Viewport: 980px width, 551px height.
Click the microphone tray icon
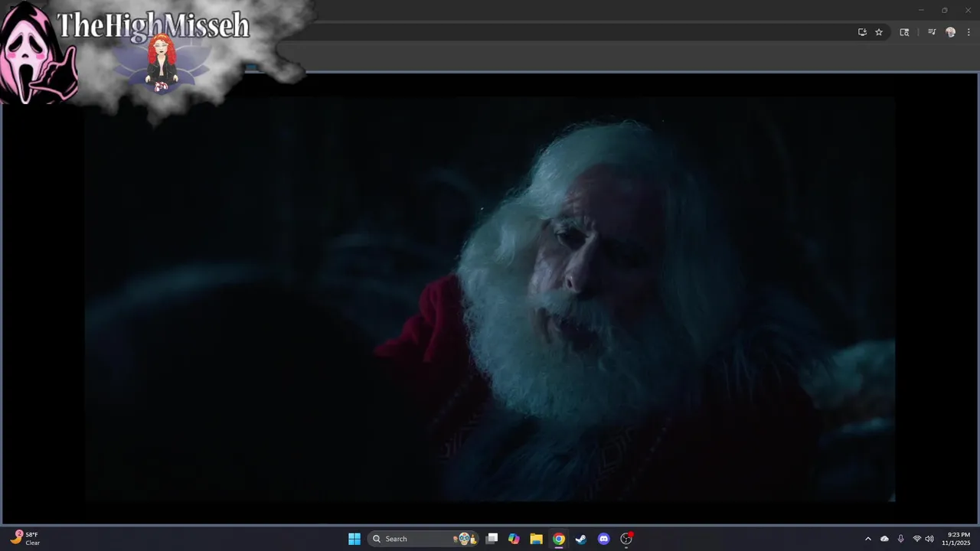900,539
